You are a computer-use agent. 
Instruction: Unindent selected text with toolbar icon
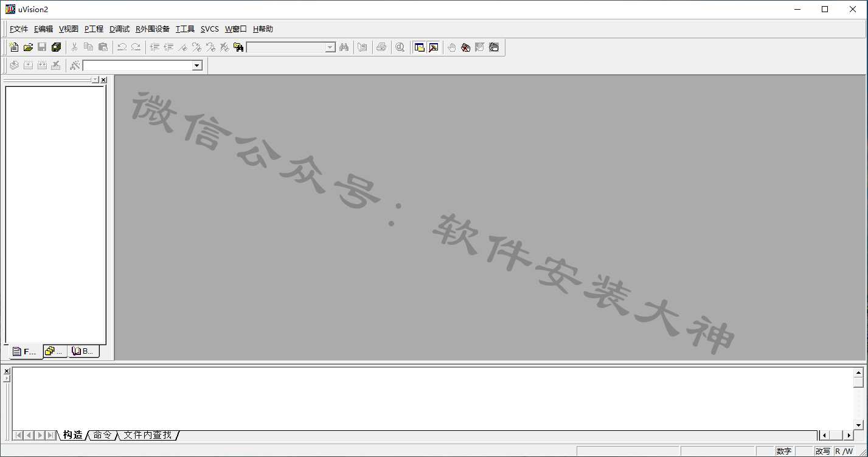coord(168,47)
